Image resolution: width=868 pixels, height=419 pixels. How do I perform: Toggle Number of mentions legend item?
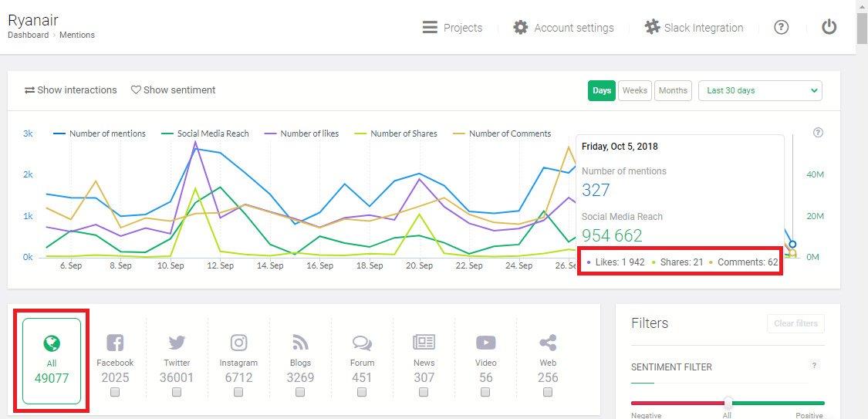[100, 133]
